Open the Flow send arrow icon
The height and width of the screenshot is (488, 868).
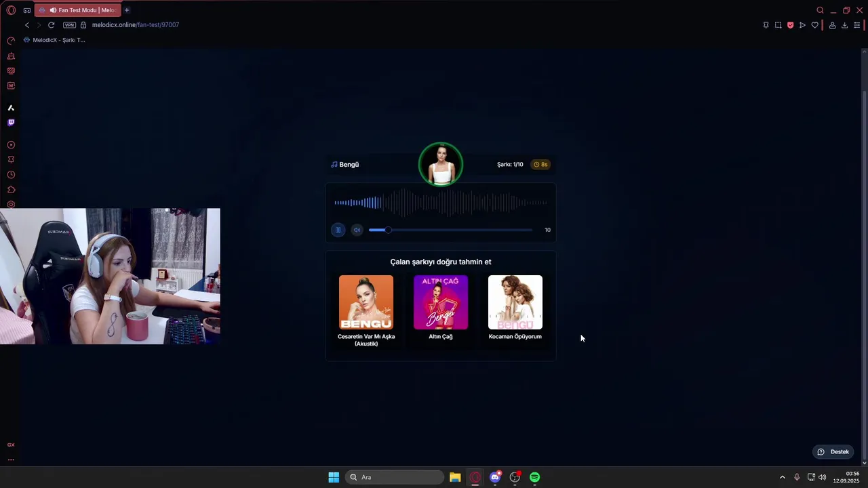[802, 25]
